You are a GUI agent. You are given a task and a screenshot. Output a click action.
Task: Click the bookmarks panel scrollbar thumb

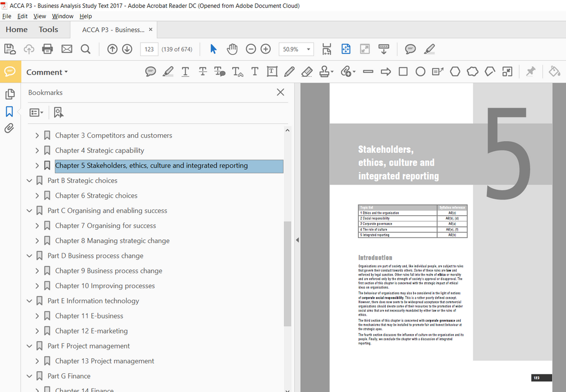tap(287, 274)
